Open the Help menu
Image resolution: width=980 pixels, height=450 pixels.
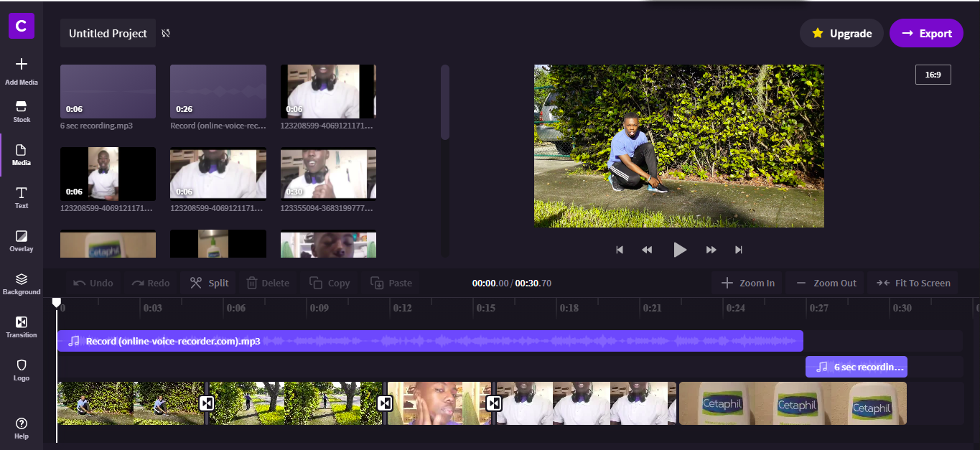tap(22, 428)
